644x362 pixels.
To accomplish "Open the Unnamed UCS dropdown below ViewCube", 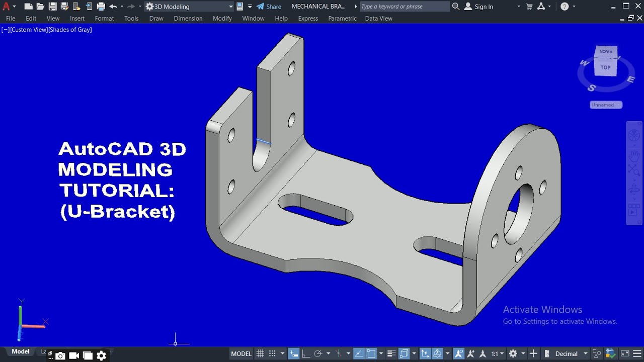I will click(x=606, y=105).
